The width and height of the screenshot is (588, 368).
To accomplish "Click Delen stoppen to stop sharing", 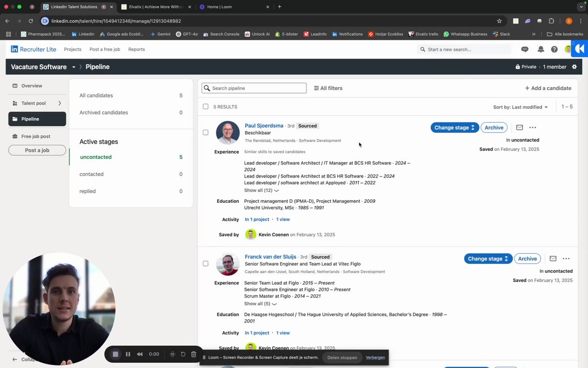I will click(x=342, y=357).
